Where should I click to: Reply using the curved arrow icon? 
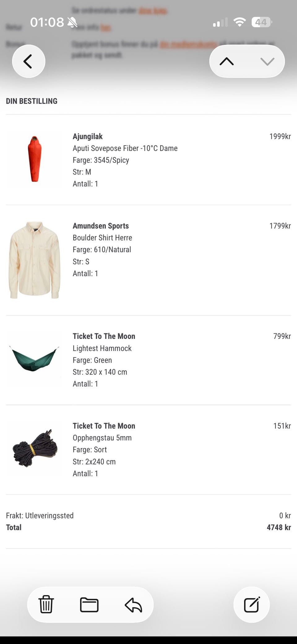[x=133, y=604]
